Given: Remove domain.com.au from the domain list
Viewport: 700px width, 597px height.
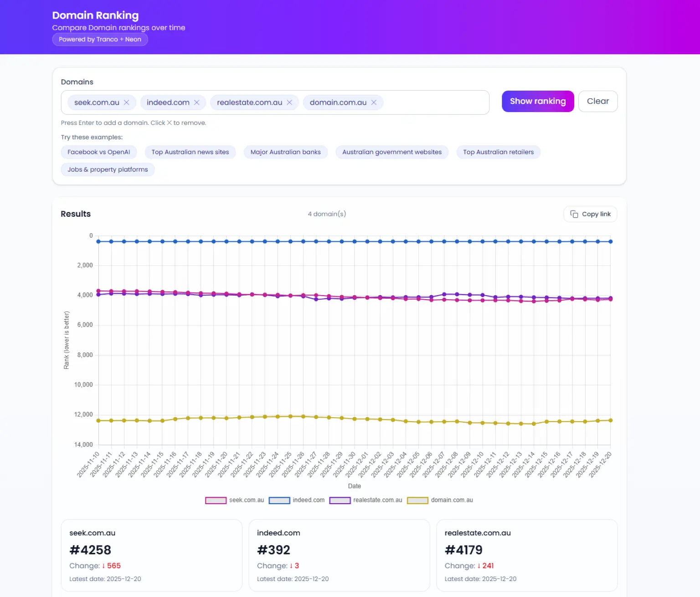Looking at the screenshot, I should point(374,102).
